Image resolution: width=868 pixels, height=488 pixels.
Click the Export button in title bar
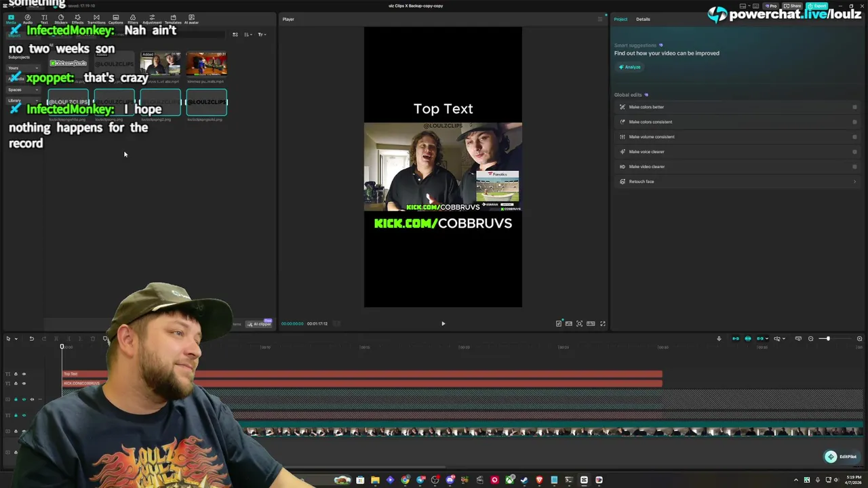816,6
